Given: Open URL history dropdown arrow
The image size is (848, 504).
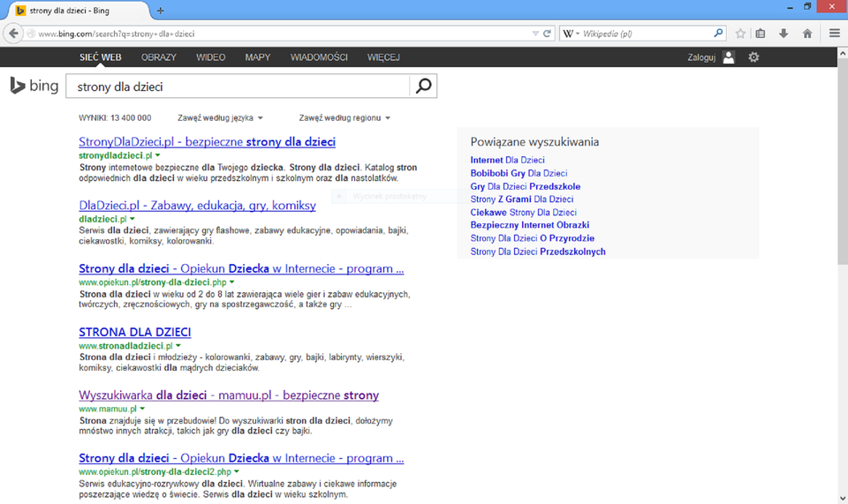Looking at the screenshot, I should tap(535, 34).
